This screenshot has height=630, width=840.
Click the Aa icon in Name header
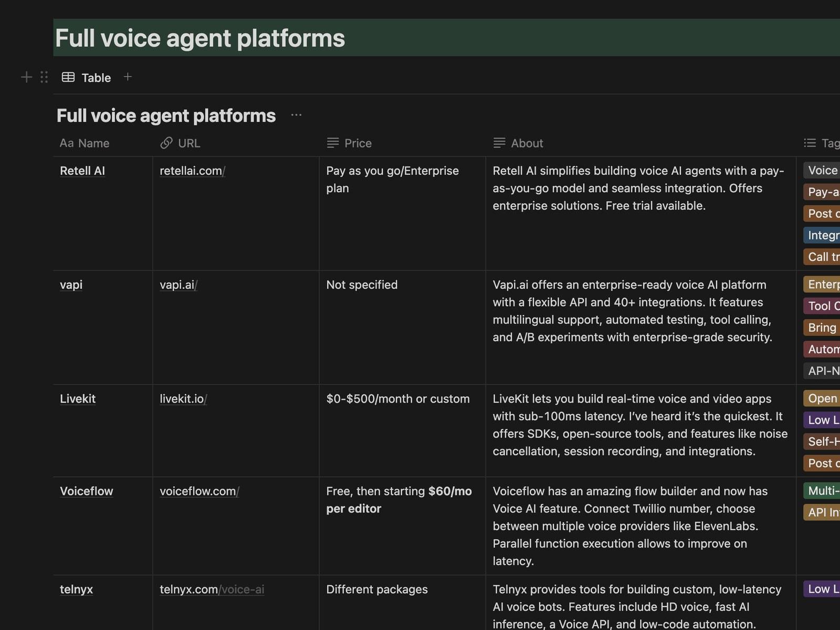click(x=67, y=143)
